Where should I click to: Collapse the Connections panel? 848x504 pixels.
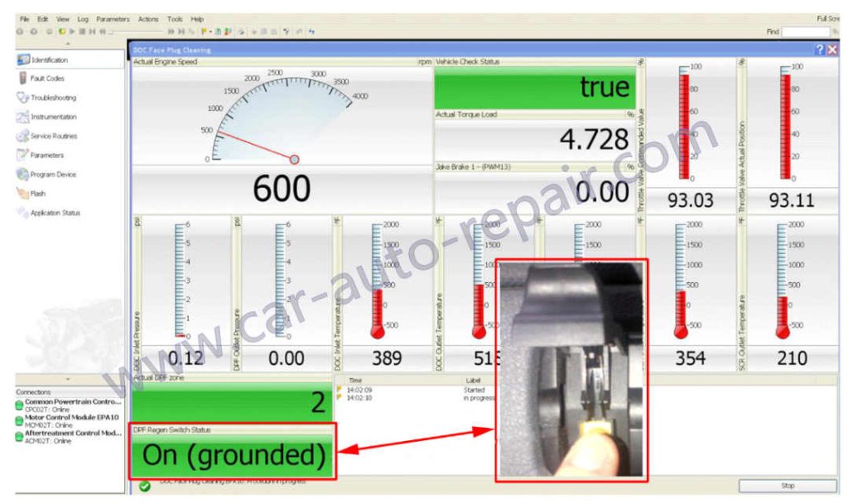coord(67,378)
